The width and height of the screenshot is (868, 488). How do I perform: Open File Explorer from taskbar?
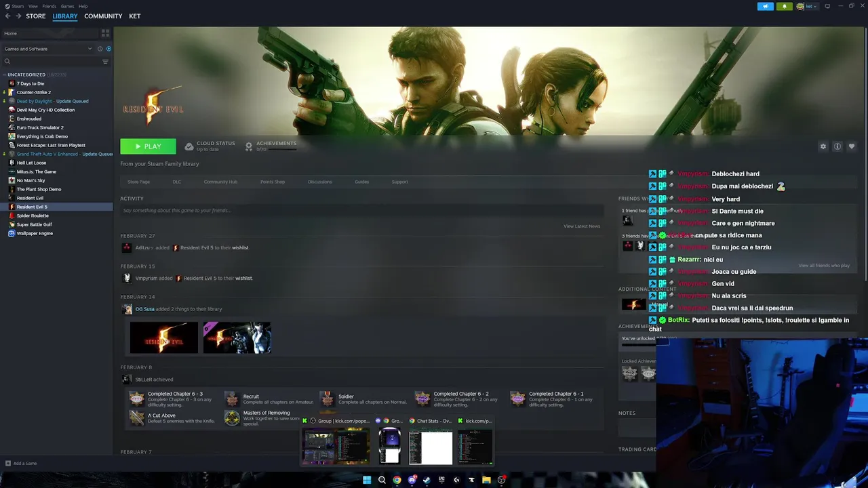[486, 480]
